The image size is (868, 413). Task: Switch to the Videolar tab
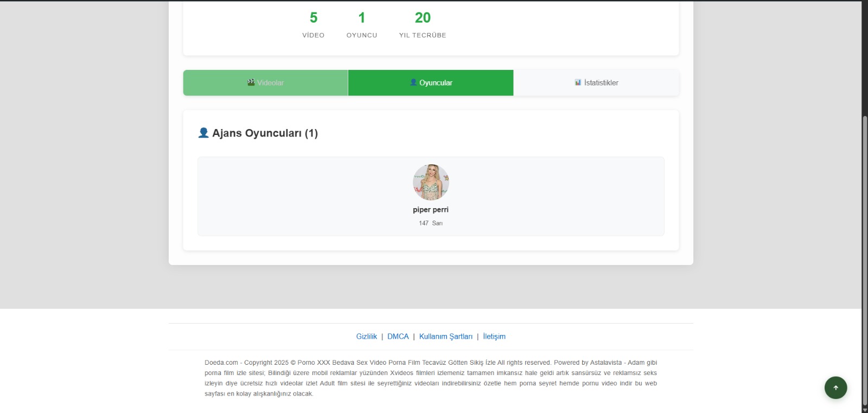tap(265, 83)
